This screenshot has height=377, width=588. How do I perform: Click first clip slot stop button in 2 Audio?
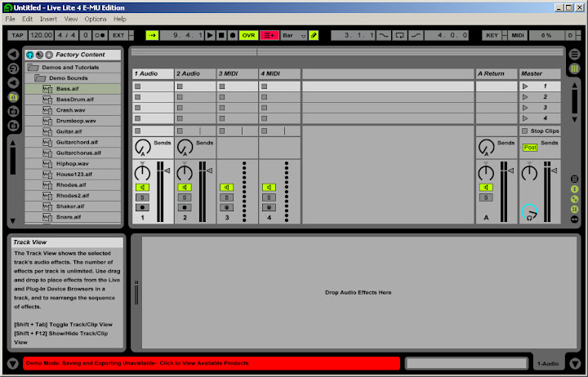(180, 86)
